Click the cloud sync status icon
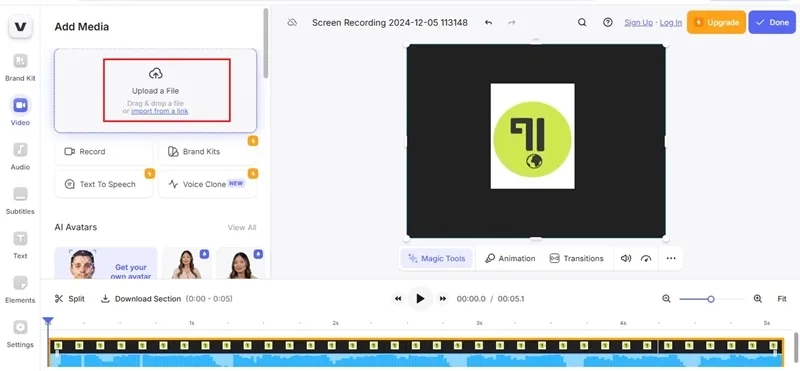 tap(292, 22)
